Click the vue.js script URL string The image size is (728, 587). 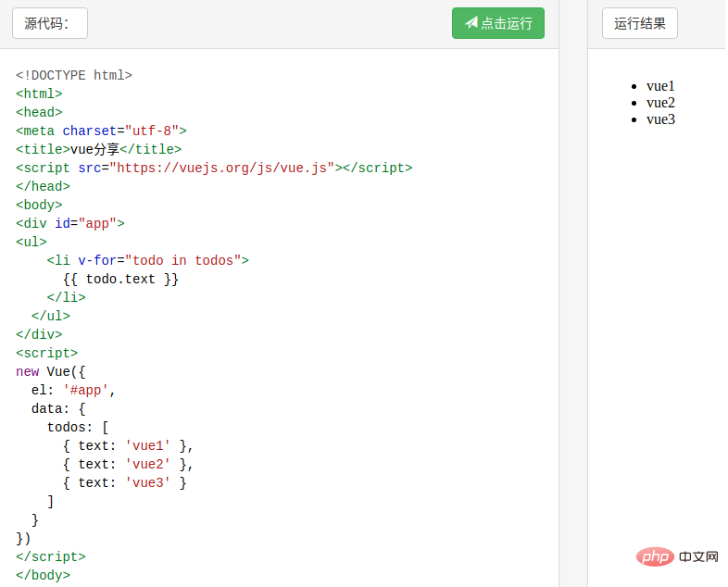click(x=222, y=168)
